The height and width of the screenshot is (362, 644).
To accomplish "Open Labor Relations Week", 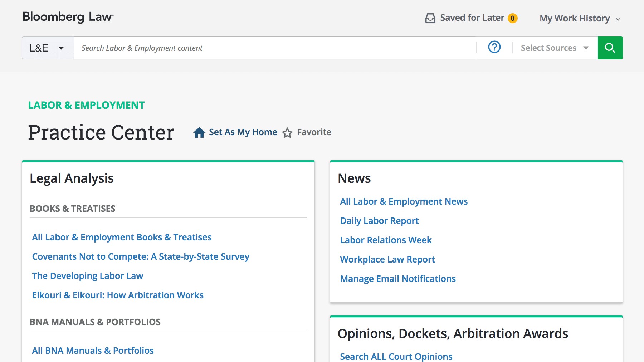I will [386, 240].
